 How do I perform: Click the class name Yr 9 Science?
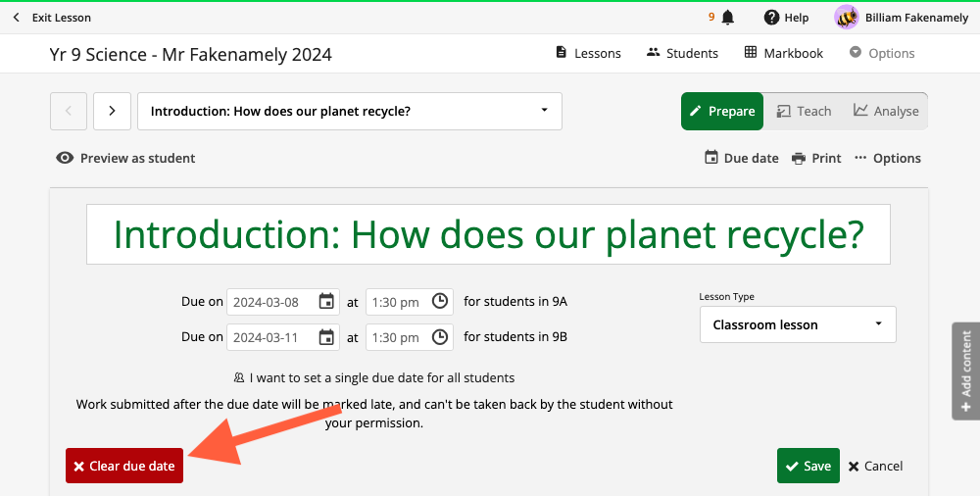[x=190, y=55]
